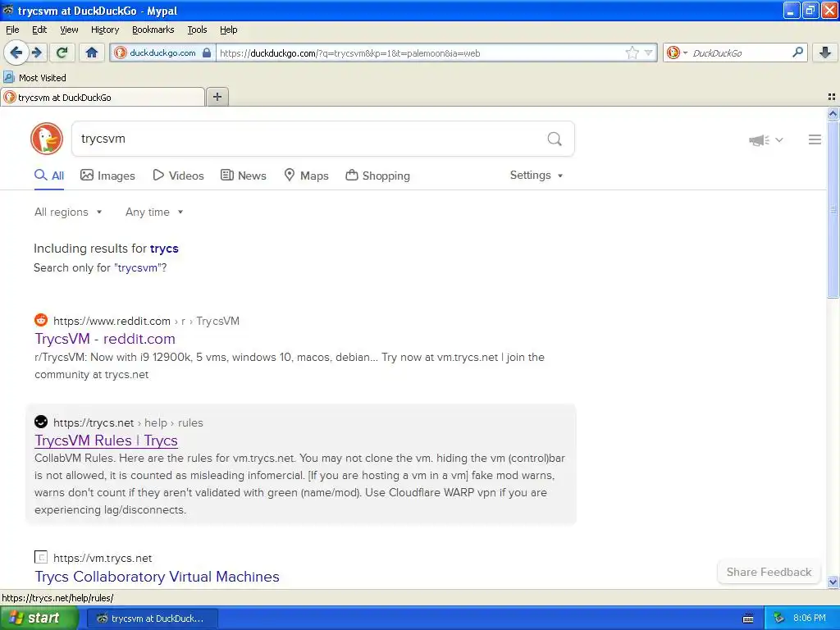Open the URL history dropdown arrow

tap(649, 52)
